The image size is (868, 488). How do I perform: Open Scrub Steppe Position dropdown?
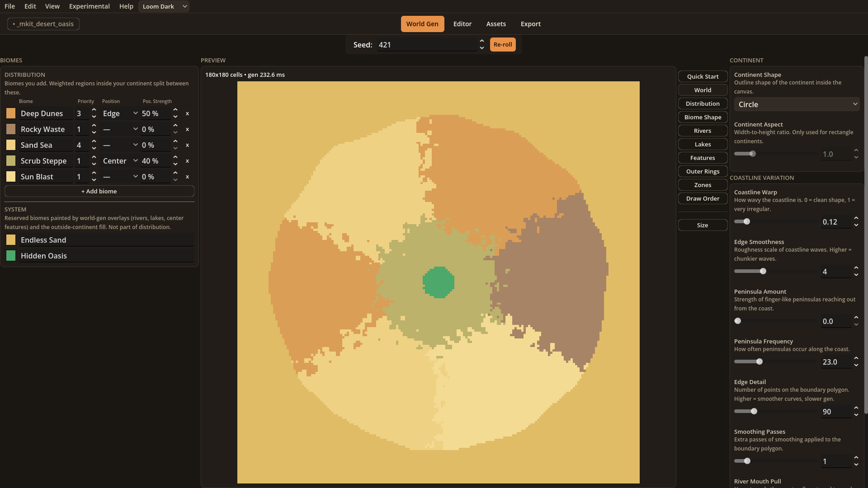coord(120,161)
